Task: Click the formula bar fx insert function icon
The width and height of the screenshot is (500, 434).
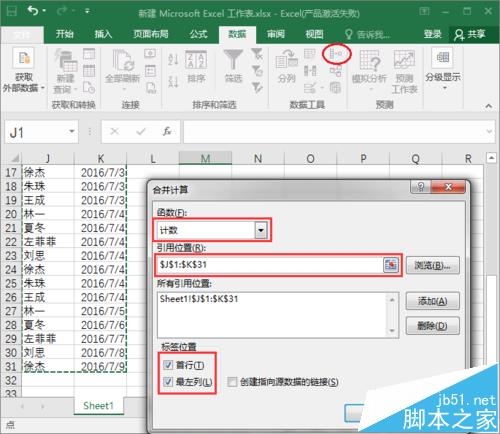Action: pyautogui.click(x=167, y=131)
